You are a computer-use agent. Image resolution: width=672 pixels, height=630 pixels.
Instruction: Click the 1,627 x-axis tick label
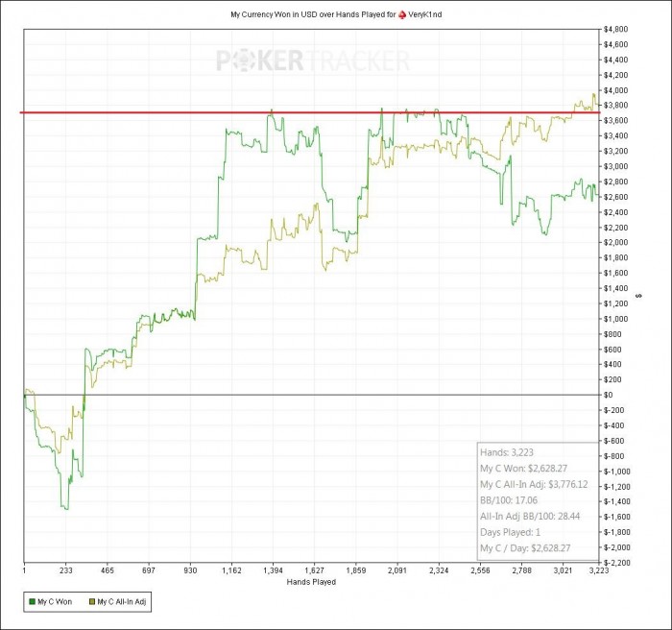click(314, 570)
